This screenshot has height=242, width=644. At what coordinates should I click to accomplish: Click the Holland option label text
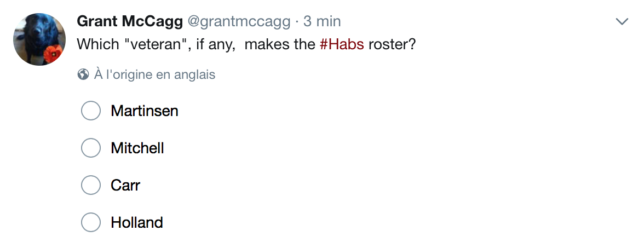[x=137, y=222]
